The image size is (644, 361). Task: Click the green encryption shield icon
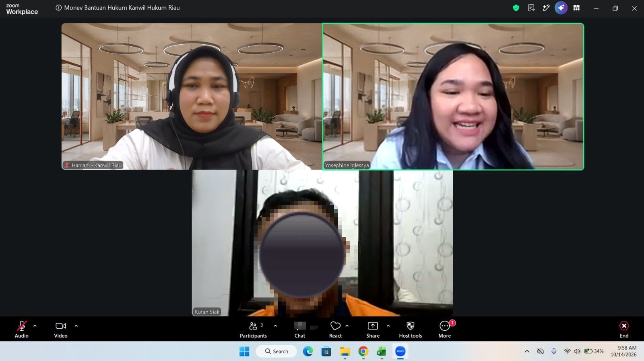point(516,8)
